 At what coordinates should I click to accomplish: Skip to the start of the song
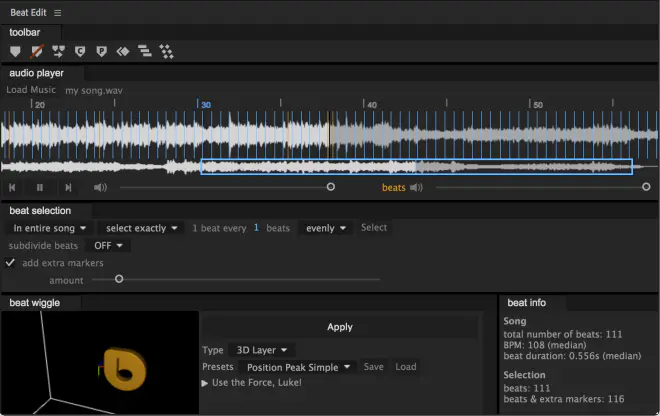click(x=12, y=188)
